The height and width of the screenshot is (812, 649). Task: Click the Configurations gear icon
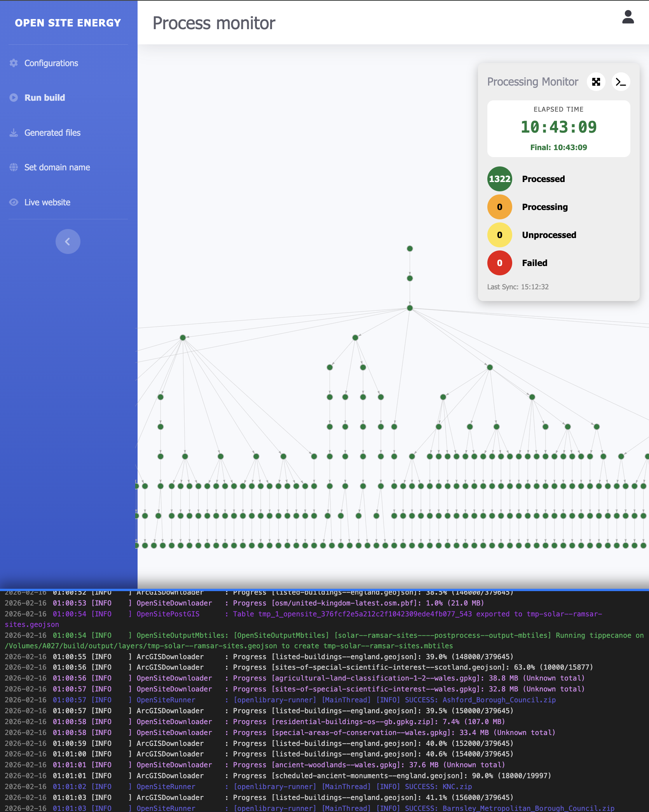point(14,63)
